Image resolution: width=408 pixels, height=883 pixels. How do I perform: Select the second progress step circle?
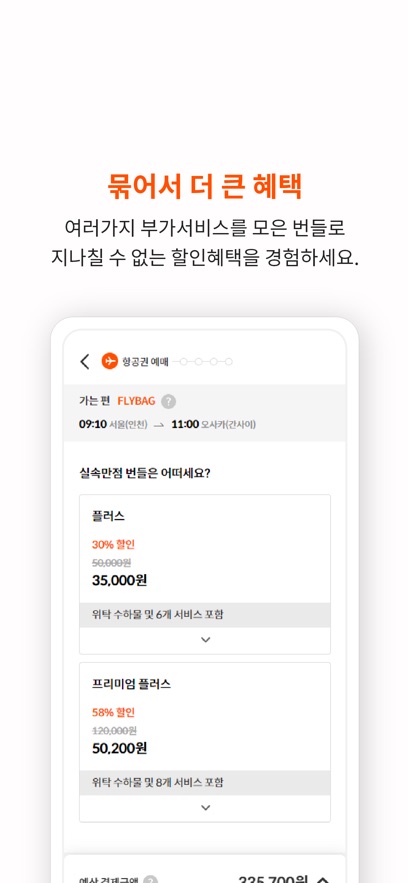198,361
